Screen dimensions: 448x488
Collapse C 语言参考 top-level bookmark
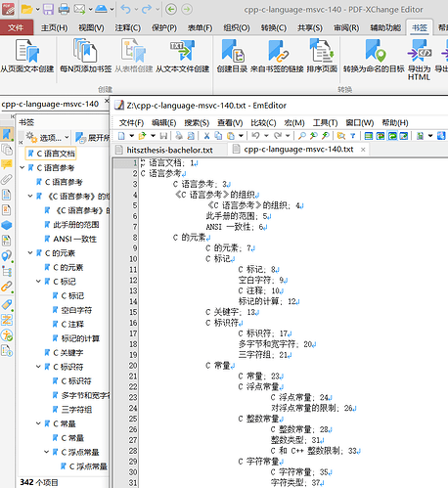(22, 167)
